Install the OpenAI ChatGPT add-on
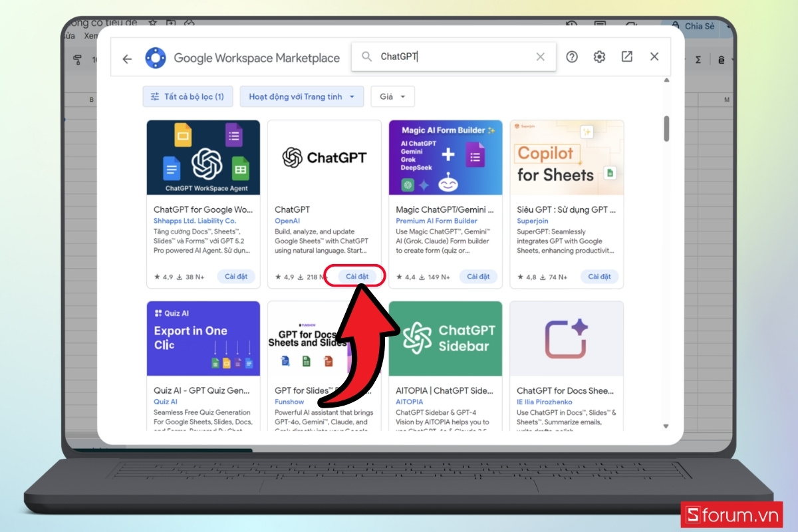 click(357, 277)
